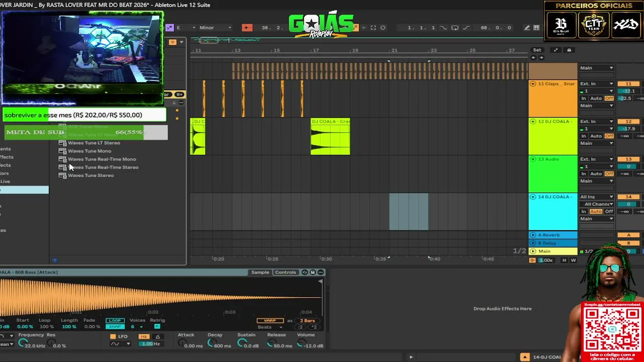Toggle the WARP button in the sampler
644x362 pixels.
coord(270,320)
